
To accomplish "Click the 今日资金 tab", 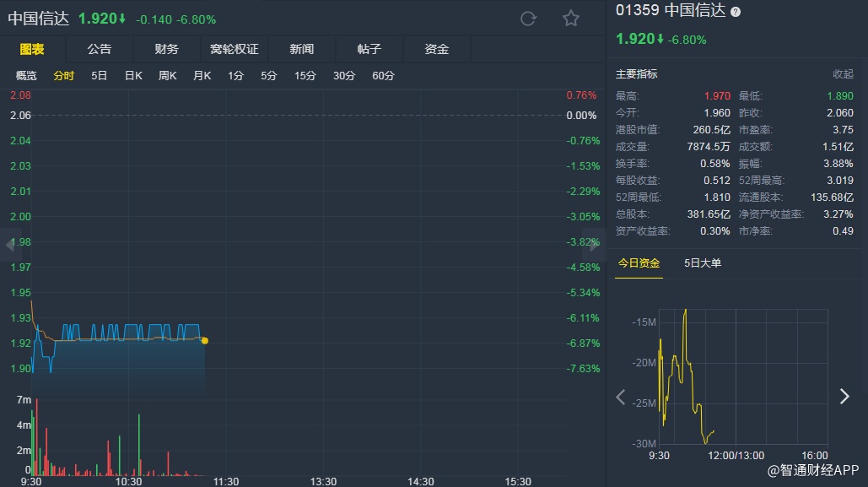I will pos(639,263).
